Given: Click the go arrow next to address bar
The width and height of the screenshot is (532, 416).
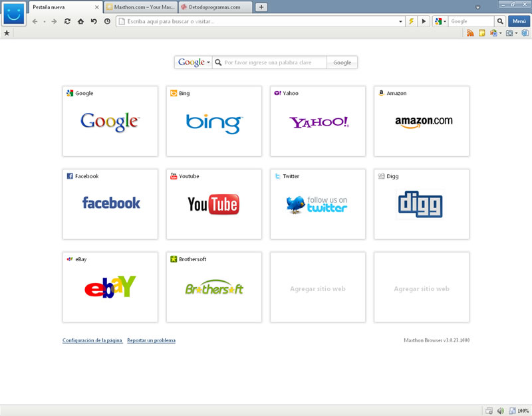Looking at the screenshot, I should (424, 21).
